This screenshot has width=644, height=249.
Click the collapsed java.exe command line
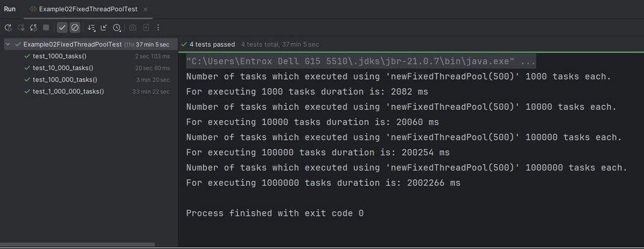(x=361, y=61)
